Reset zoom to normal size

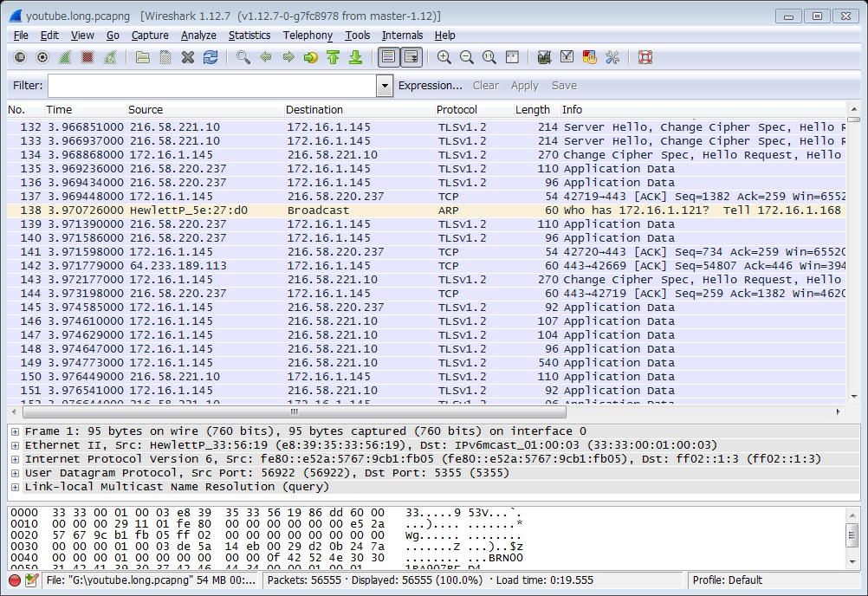(x=489, y=57)
